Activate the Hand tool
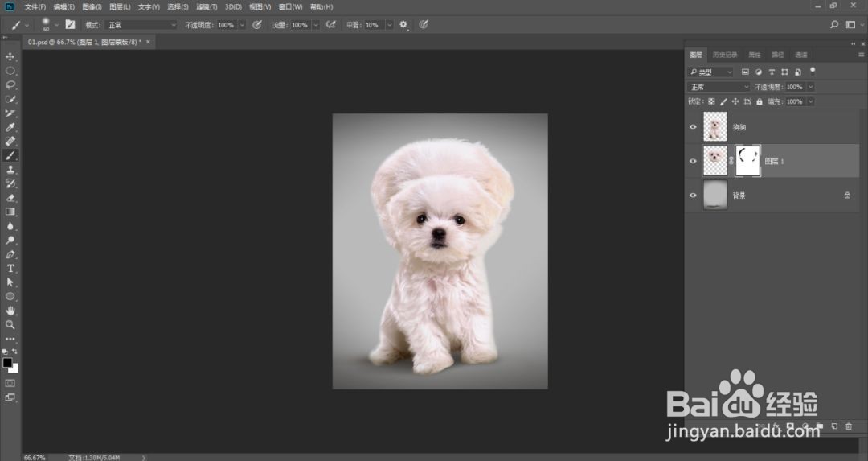 [x=10, y=311]
